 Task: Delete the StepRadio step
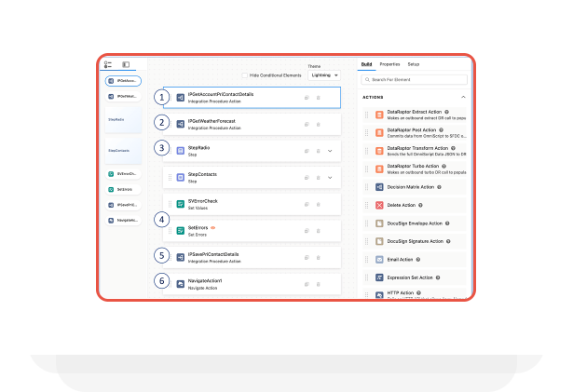(319, 151)
